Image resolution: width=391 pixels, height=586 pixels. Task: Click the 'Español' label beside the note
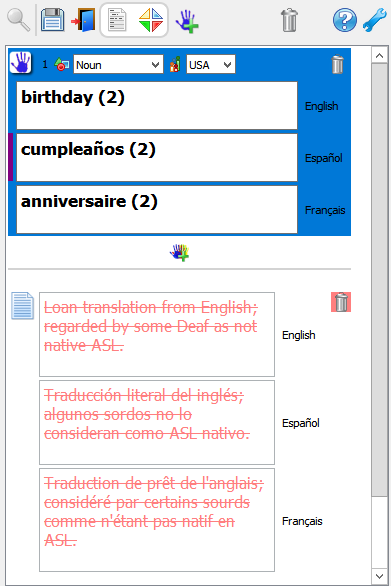[x=301, y=423]
